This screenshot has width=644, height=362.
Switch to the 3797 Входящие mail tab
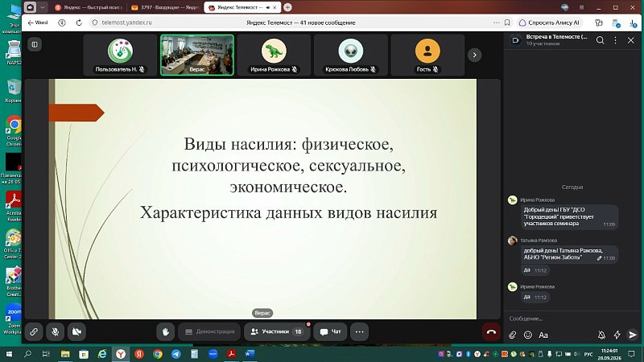[x=165, y=7]
